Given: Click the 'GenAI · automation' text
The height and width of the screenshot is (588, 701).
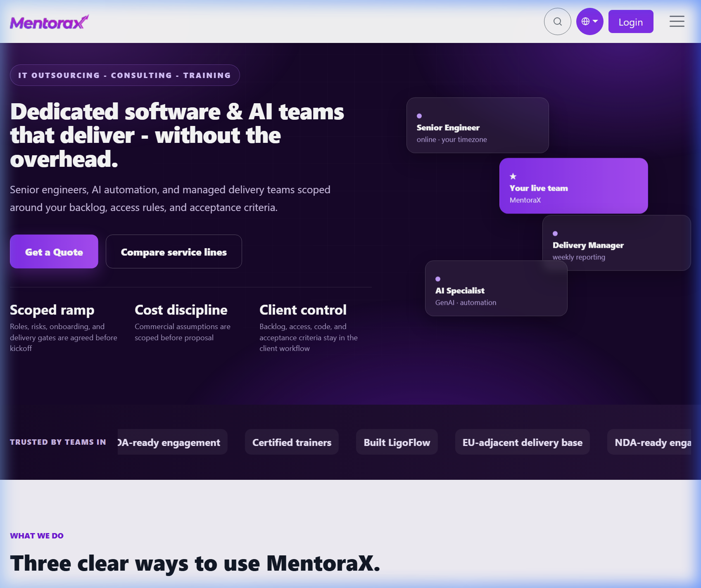Looking at the screenshot, I should coord(466,302).
